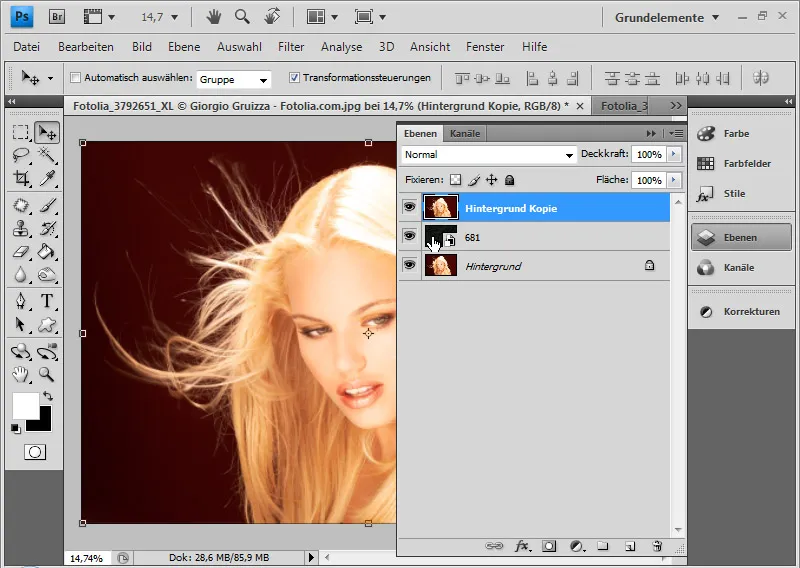Open the Ebenen panel options menu
The image size is (800, 568).
click(x=676, y=134)
